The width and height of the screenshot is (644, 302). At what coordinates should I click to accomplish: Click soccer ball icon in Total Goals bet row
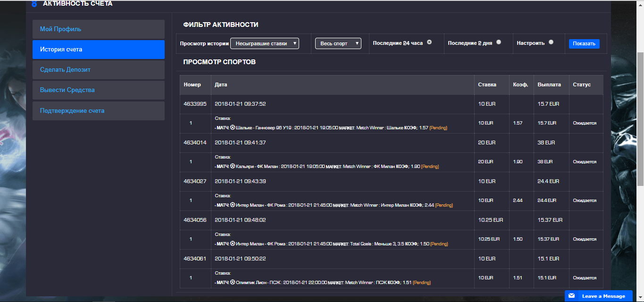233,243
